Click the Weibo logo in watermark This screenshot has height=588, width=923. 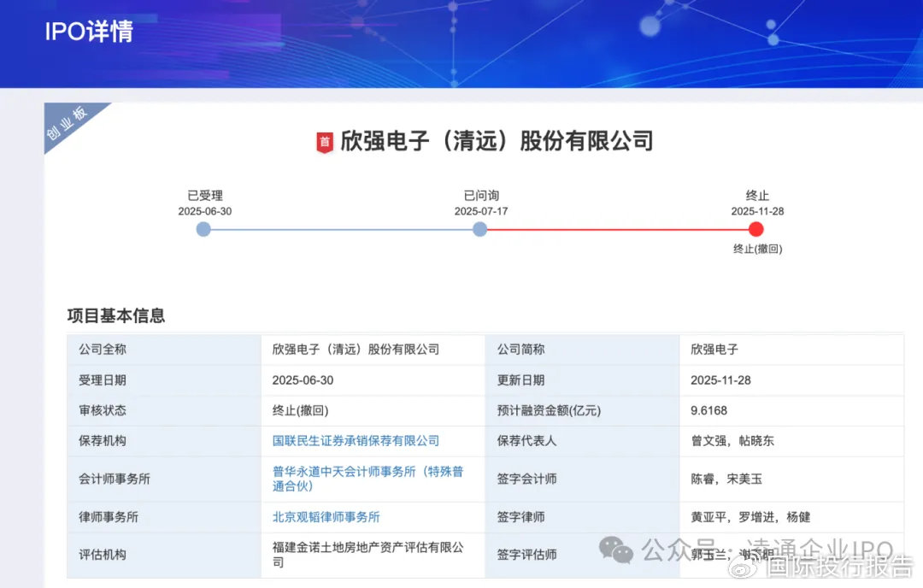point(744,567)
